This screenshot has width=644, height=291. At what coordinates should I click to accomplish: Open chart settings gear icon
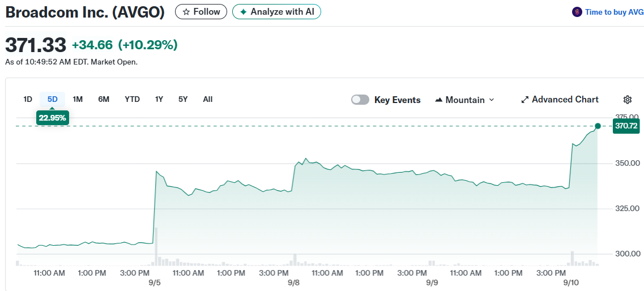(x=627, y=99)
